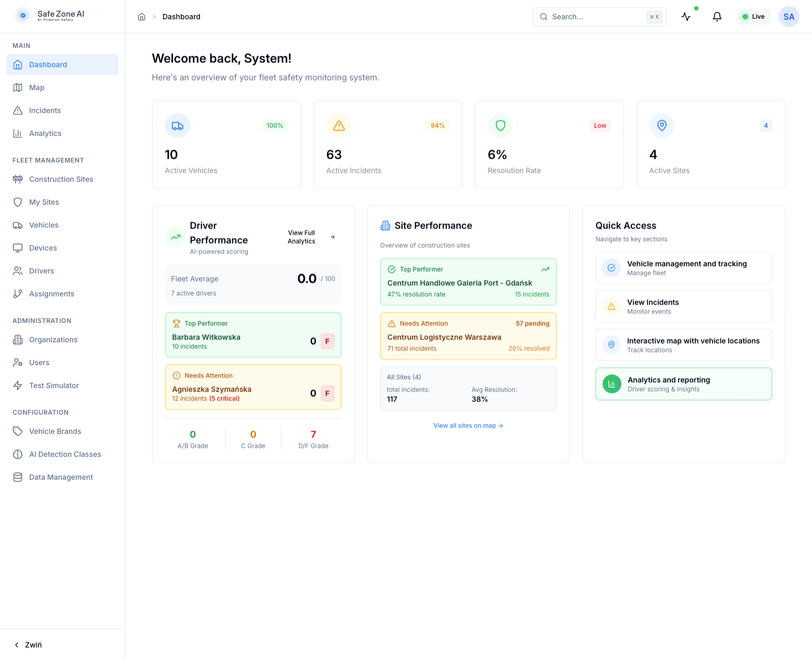
Task: Select the Incidents sidebar icon
Action: coord(18,110)
